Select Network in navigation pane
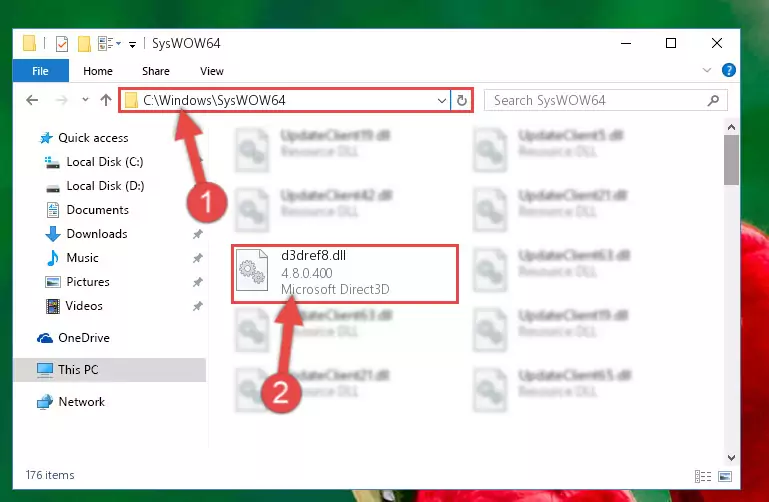This screenshot has height=502, width=769. tap(81, 402)
